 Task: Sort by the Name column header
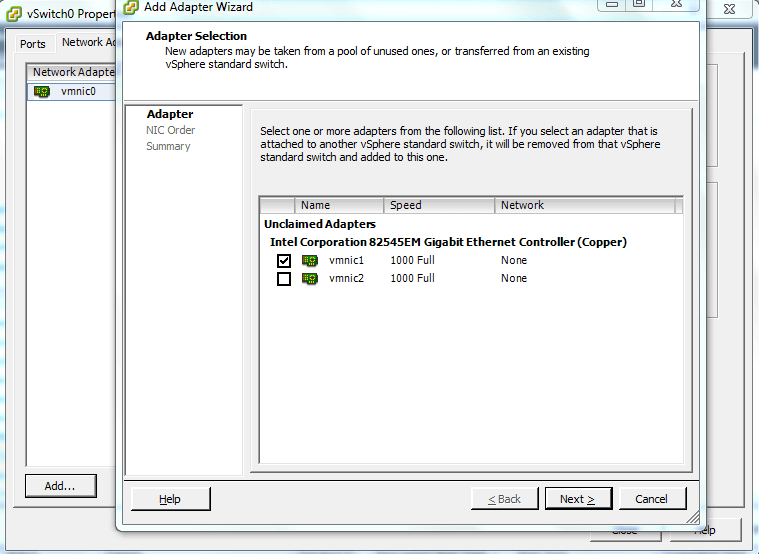pos(339,205)
